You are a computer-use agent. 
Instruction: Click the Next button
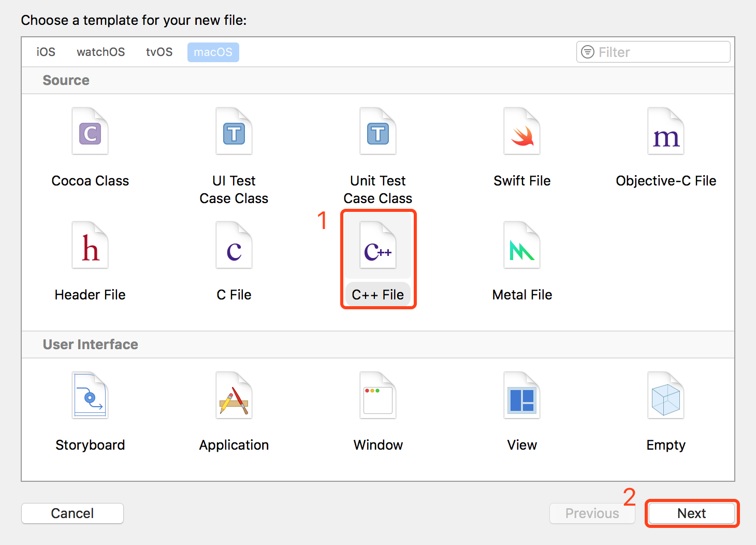point(692,513)
